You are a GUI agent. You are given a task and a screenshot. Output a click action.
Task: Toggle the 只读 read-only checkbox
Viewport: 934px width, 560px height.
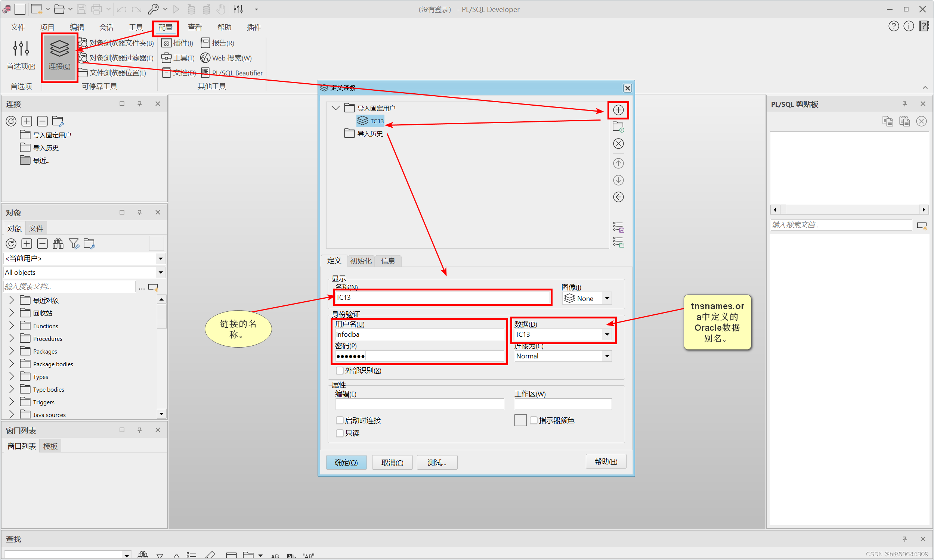(x=339, y=433)
